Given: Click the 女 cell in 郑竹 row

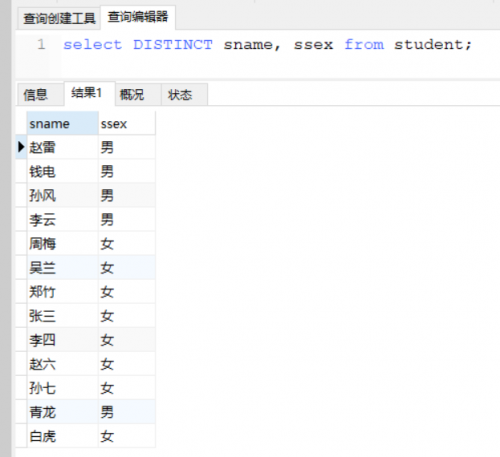Looking at the screenshot, I should [127, 292].
